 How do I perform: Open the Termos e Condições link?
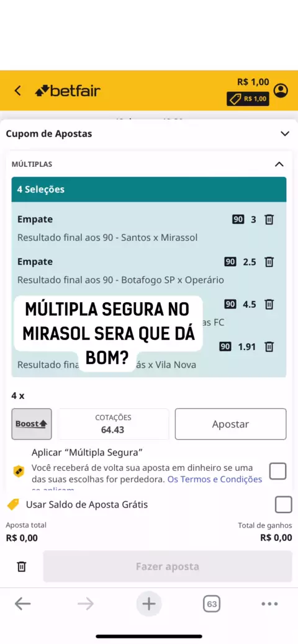(x=215, y=480)
